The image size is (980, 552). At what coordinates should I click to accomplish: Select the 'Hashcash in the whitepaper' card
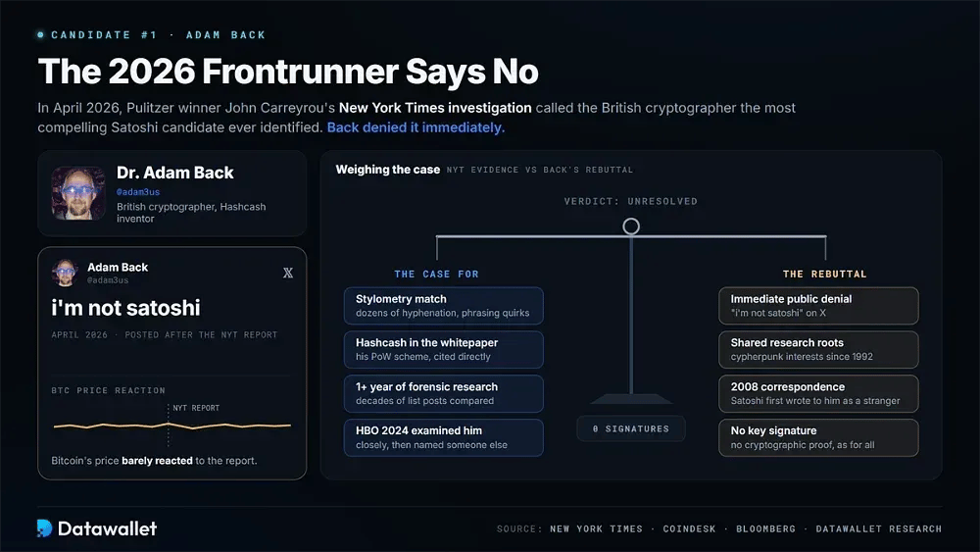(444, 349)
